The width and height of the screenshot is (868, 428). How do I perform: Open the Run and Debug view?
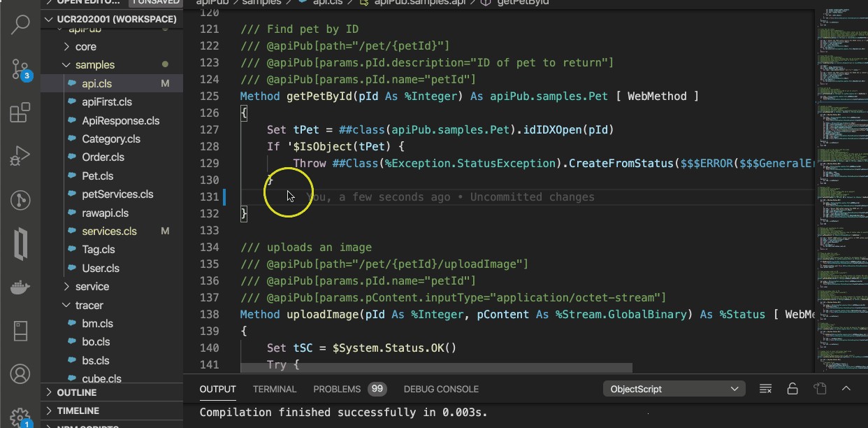tap(20, 156)
